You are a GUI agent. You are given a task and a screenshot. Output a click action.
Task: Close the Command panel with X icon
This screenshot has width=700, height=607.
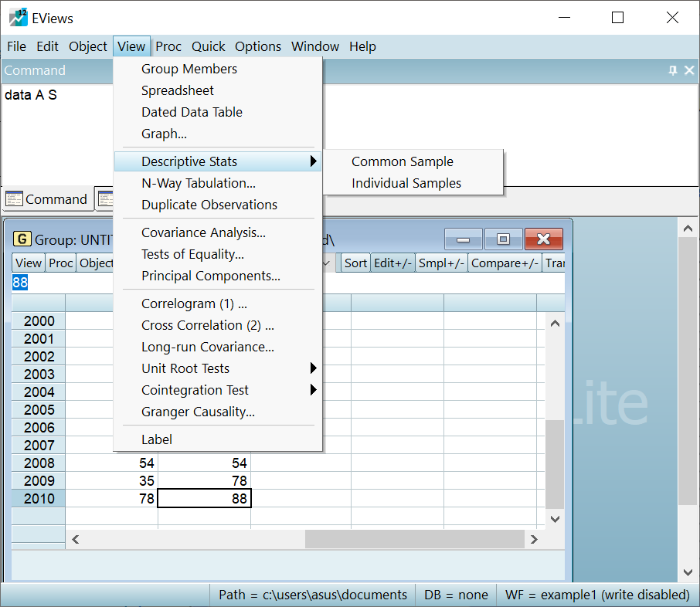[x=689, y=70]
